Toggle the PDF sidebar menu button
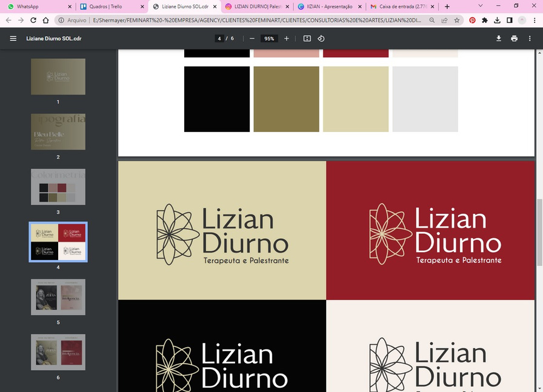This screenshot has width=543, height=392. click(x=13, y=38)
